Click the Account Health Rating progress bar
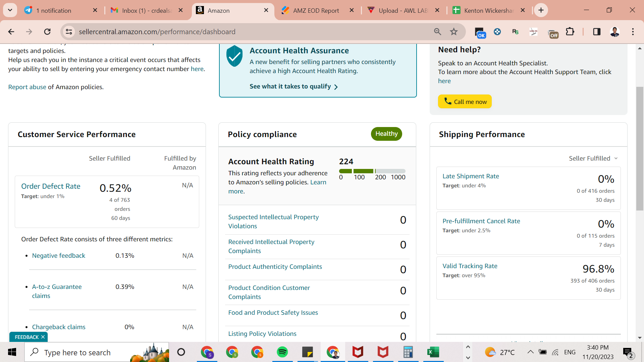Viewport: 644px width, 362px height. pyautogui.click(x=372, y=171)
